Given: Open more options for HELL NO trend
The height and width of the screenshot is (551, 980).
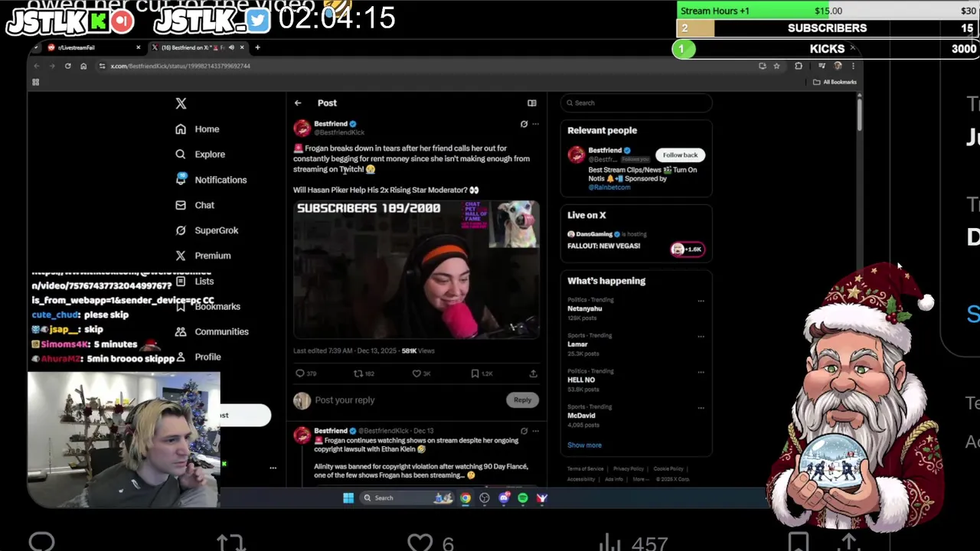Looking at the screenshot, I should click(701, 372).
